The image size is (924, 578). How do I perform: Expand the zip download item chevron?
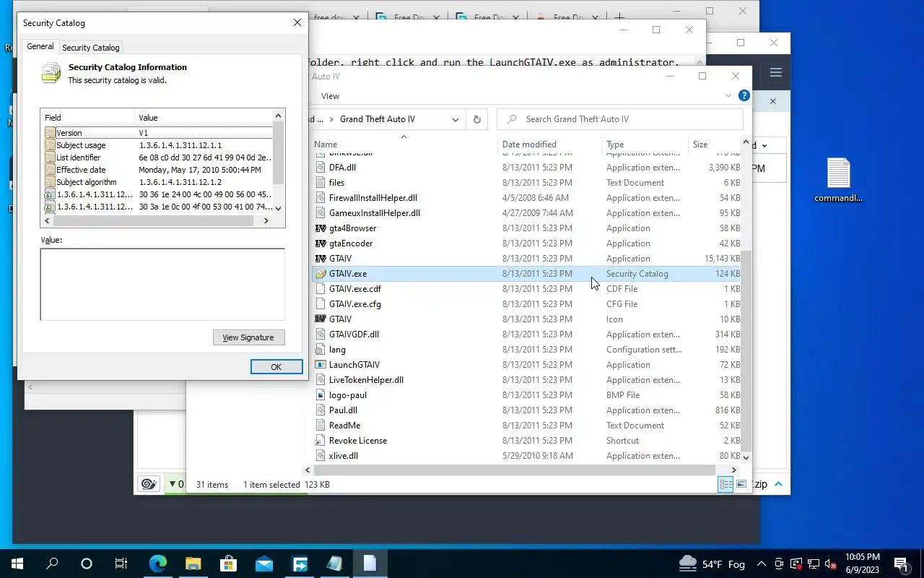(x=779, y=484)
